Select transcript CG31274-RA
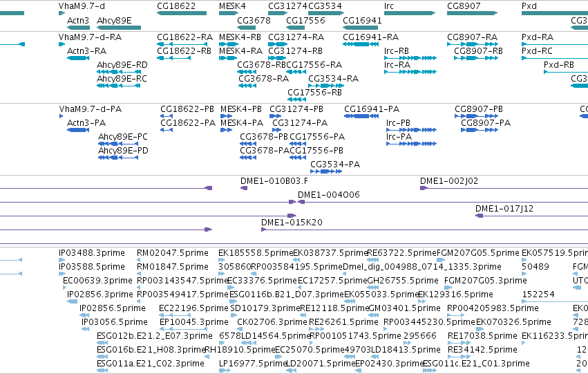Image resolution: width=588 pixels, height=374 pixels. [278, 44]
